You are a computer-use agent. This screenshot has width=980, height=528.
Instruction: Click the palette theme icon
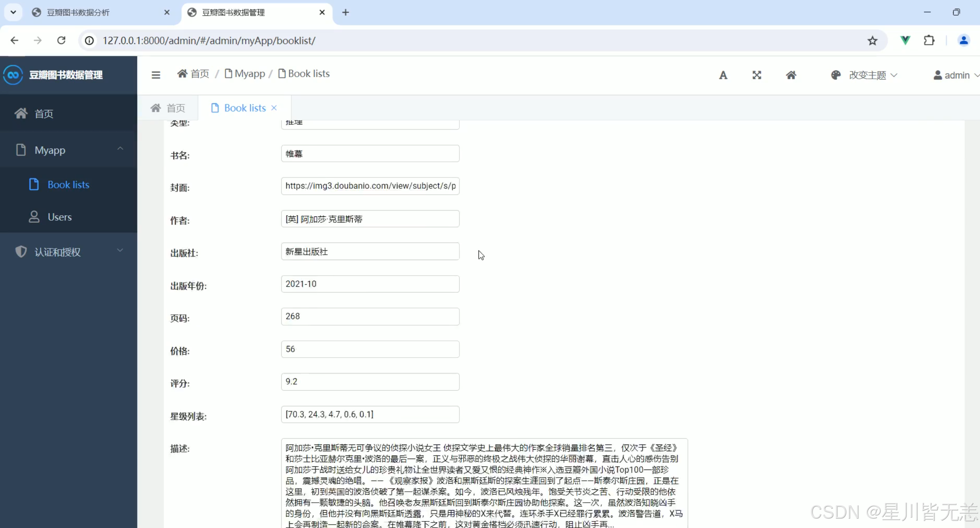click(835, 75)
